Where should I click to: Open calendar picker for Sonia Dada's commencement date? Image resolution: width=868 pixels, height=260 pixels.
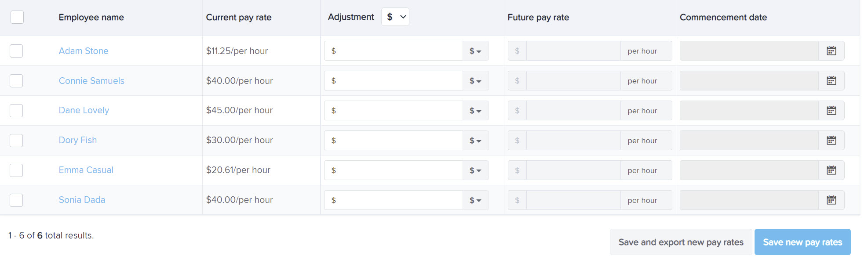pyautogui.click(x=831, y=200)
